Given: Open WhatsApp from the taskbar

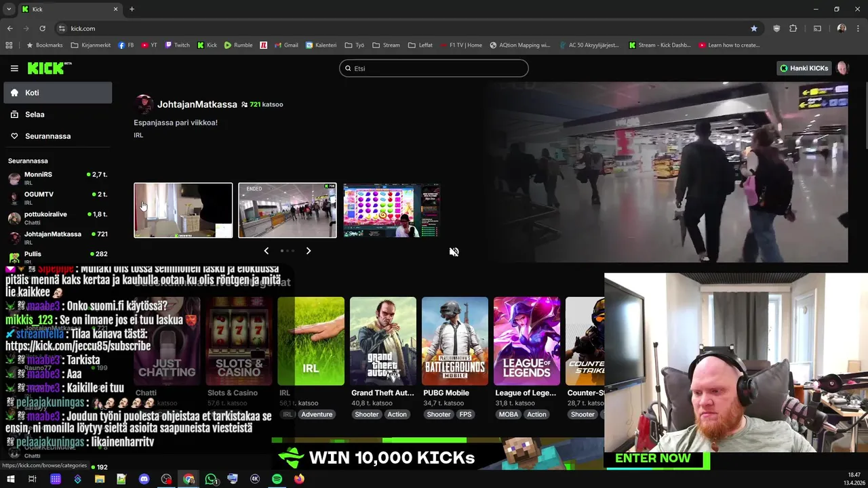Looking at the screenshot, I should [211, 479].
